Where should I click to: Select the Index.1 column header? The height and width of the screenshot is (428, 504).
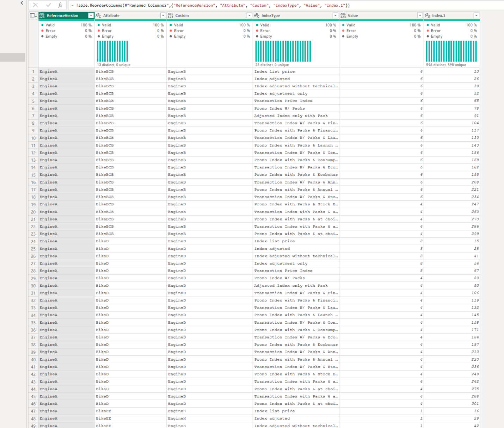tap(451, 15)
